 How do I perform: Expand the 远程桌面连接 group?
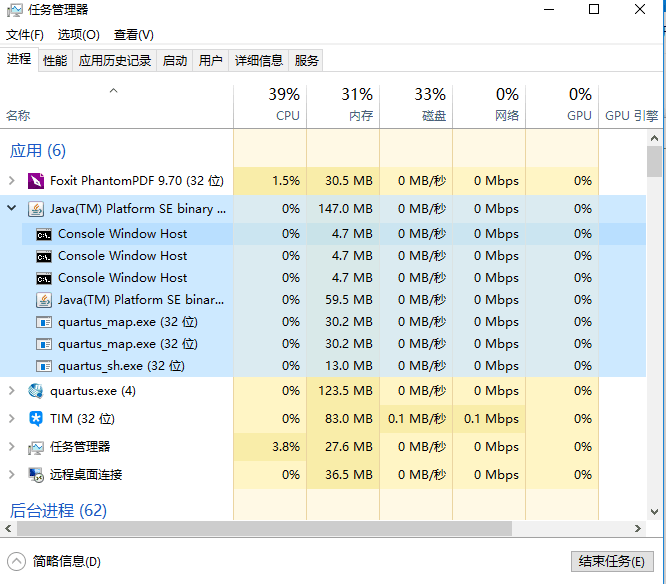pyautogui.click(x=12, y=475)
